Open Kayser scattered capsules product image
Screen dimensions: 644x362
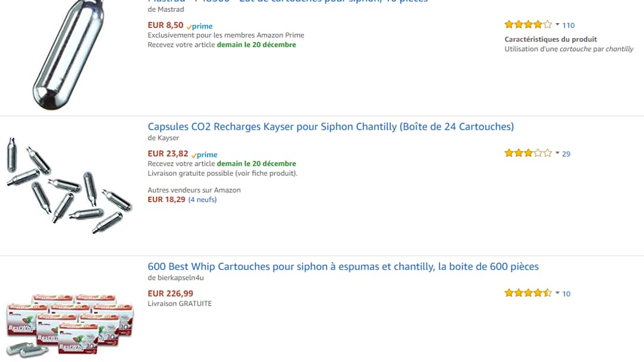67,185
